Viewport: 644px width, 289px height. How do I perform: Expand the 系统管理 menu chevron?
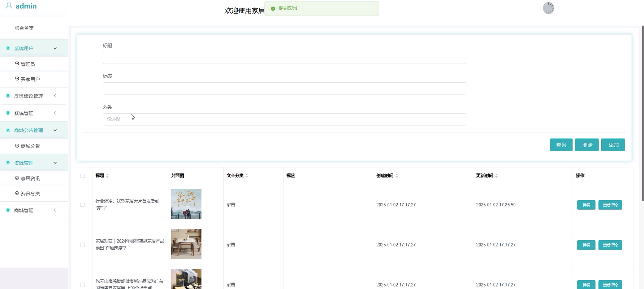(x=55, y=113)
